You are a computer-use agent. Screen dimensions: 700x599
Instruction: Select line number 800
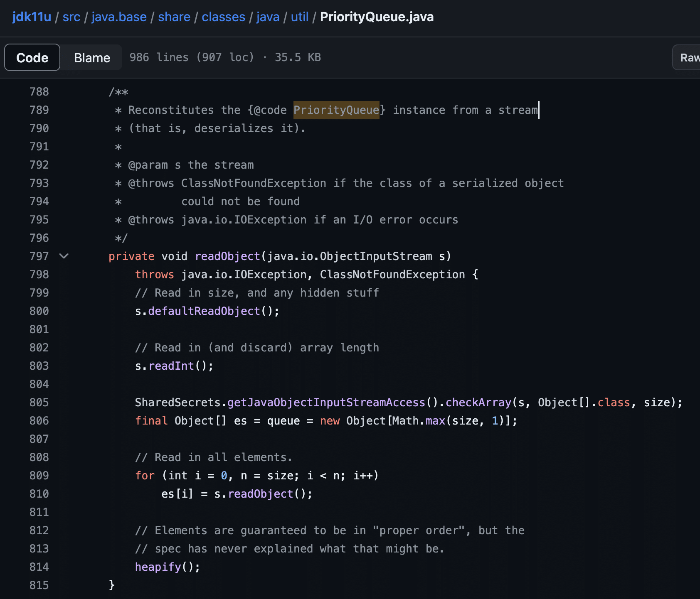(39, 311)
